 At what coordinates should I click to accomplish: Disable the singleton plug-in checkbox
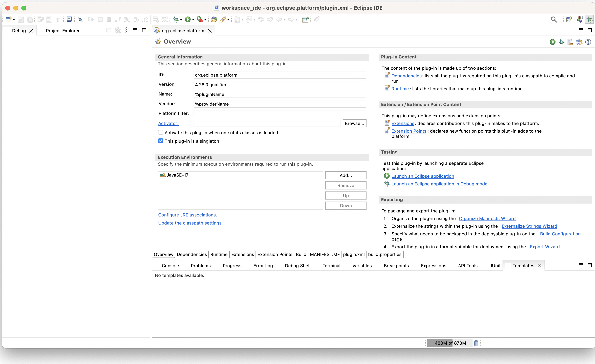tap(161, 141)
